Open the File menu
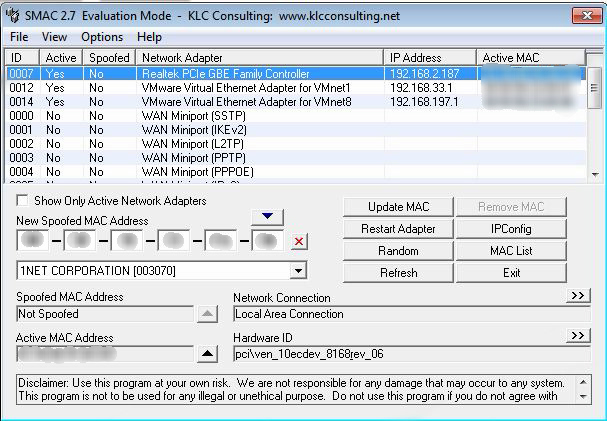Screen dimensions: 607x421 (x=19, y=37)
